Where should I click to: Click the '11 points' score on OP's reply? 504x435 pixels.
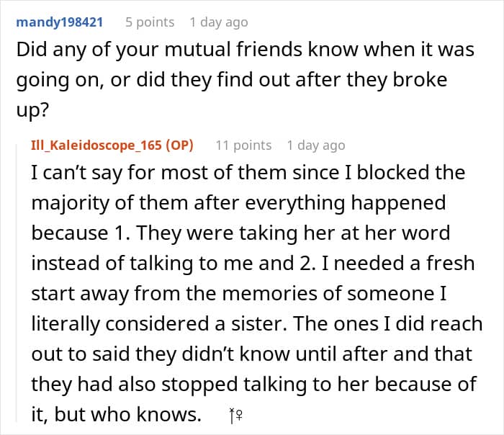point(243,145)
